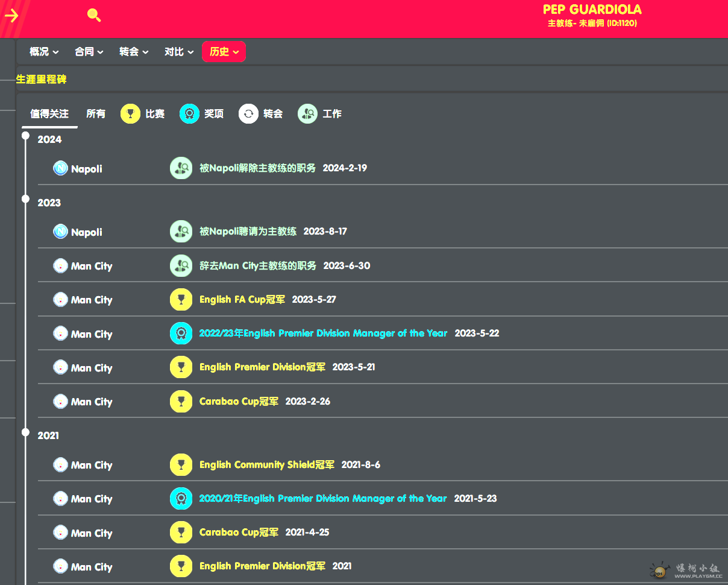Filter milestones by the 奖项 award icon

(190, 114)
